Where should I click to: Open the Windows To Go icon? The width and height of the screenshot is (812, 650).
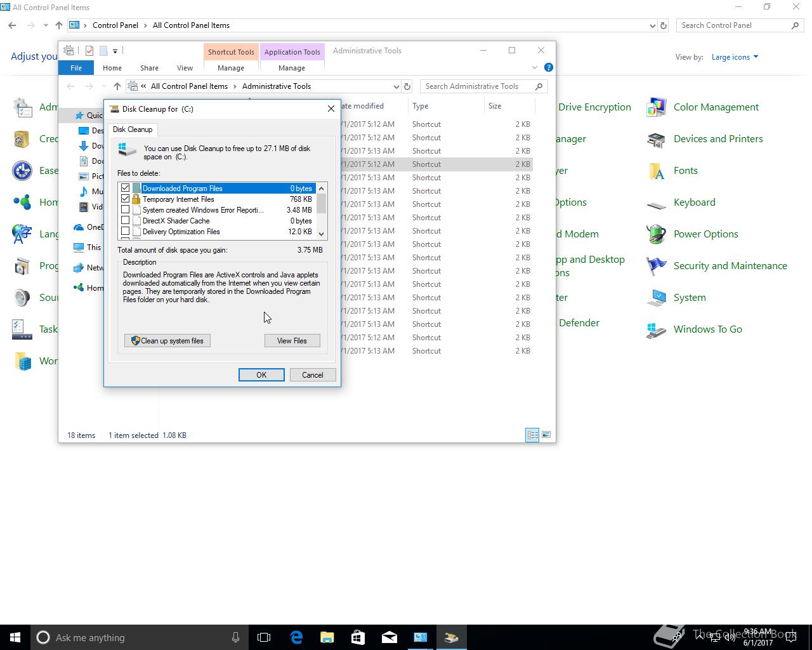656,329
